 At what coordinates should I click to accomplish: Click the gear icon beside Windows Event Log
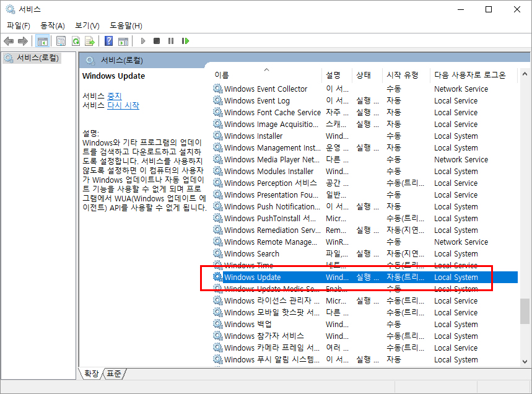[217, 100]
